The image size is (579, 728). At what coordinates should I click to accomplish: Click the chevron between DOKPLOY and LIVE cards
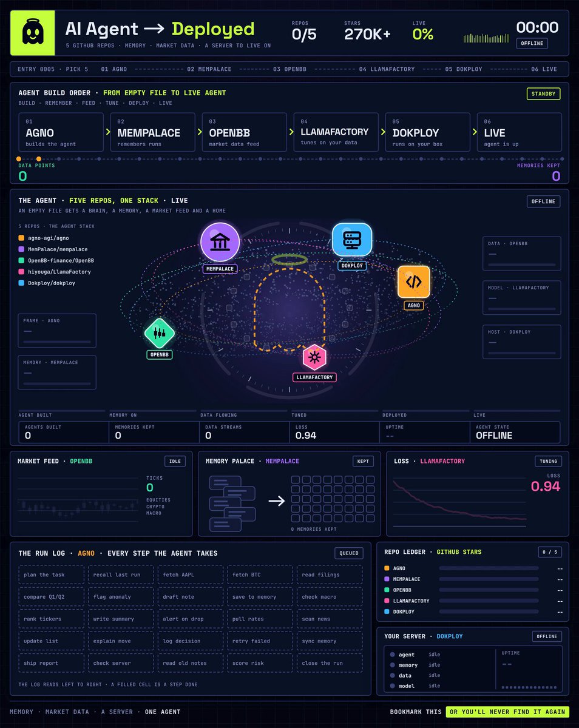(x=474, y=132)
